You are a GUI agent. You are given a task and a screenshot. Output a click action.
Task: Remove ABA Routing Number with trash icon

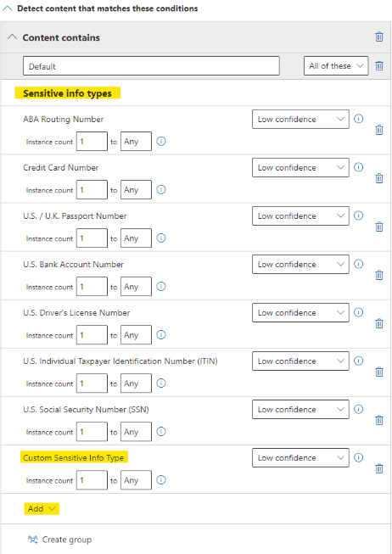coord(379,130)
